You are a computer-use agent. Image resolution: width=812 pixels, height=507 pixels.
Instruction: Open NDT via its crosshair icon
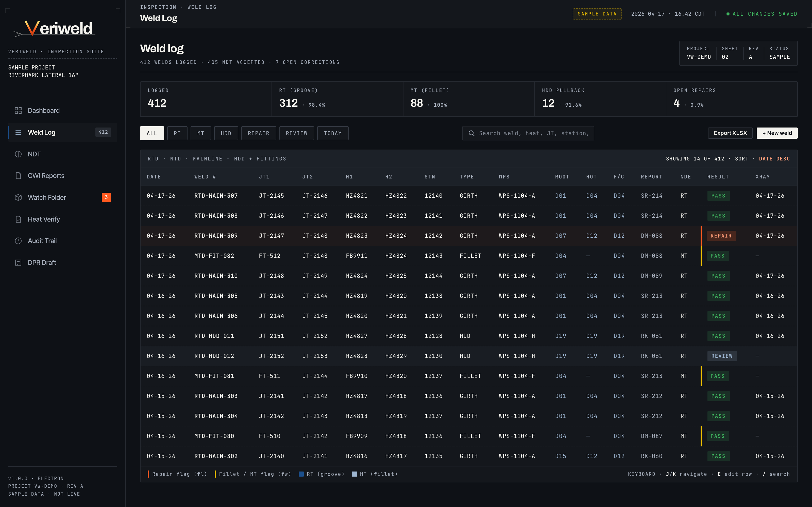[x=19, y=154]
